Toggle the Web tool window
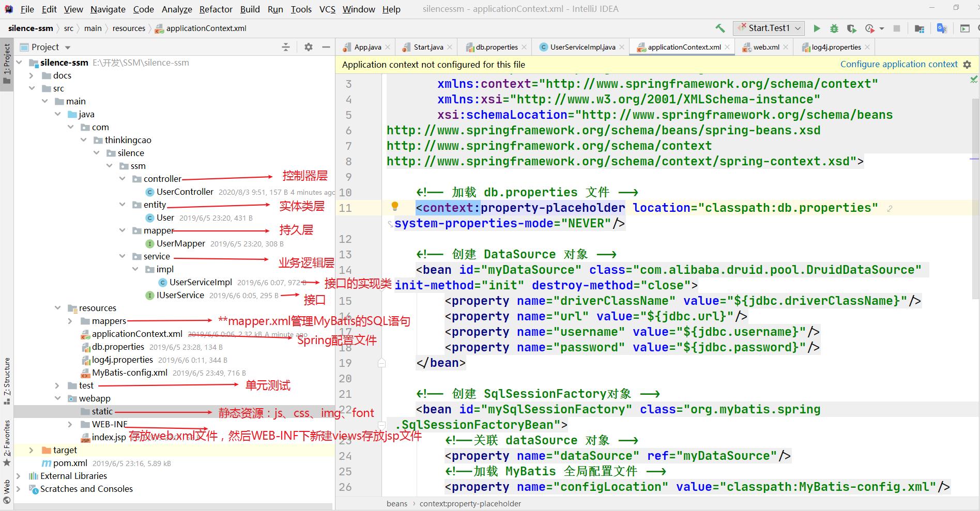The width and height of the screenshot is (980, 511). pyautogui.click(x=7, y=486)
